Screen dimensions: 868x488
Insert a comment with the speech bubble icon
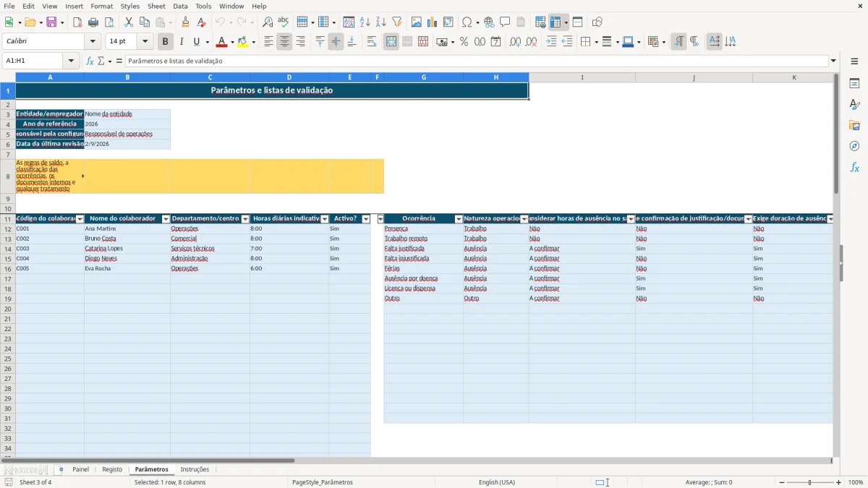(505, 22)
